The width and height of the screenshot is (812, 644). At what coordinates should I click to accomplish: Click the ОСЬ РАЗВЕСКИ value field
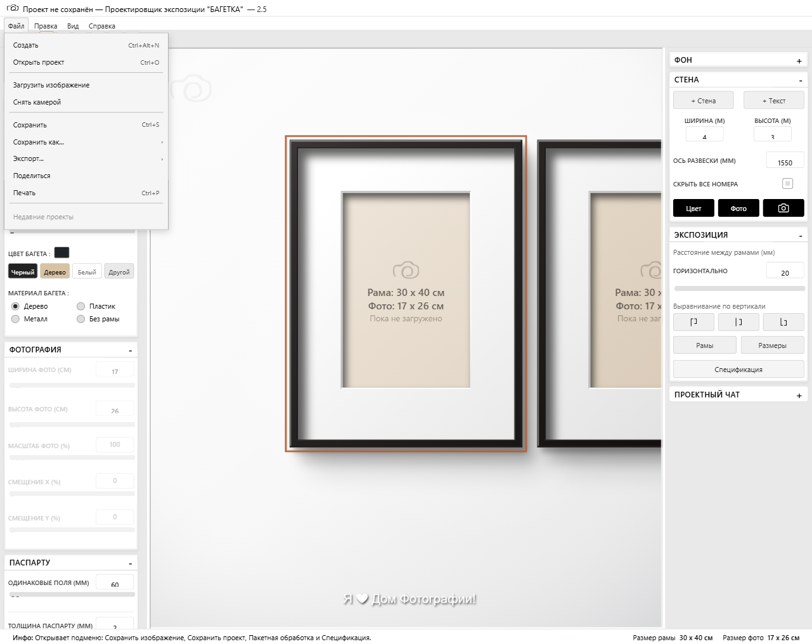785,160
